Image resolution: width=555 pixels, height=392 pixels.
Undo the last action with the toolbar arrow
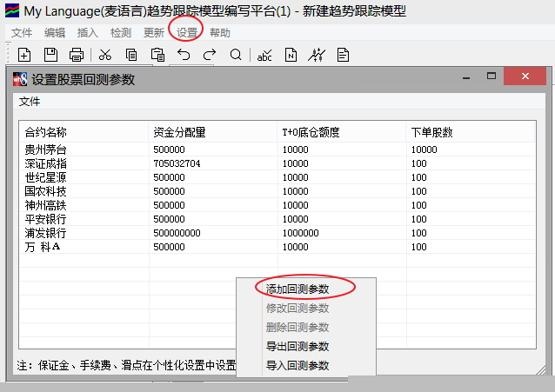click(x=184, y=56)
